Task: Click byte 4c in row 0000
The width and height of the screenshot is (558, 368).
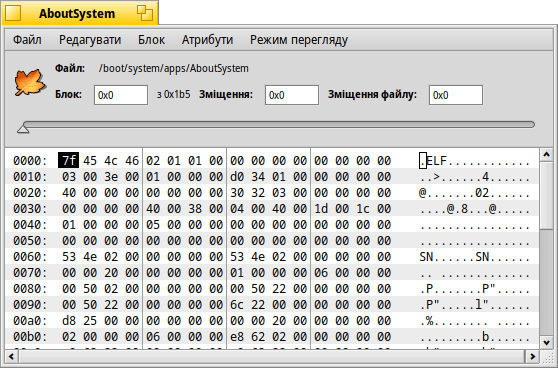Action: pos(111,161)
